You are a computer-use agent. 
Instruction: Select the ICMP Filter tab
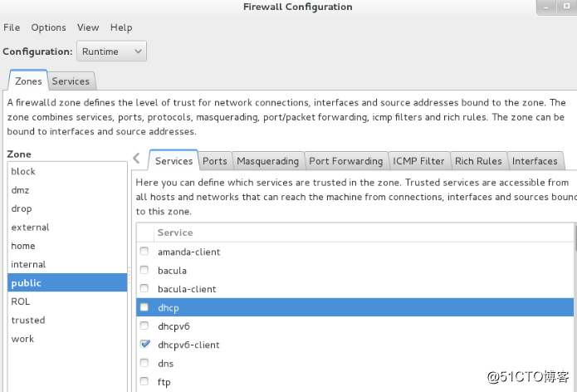click(x=418, y=161)
